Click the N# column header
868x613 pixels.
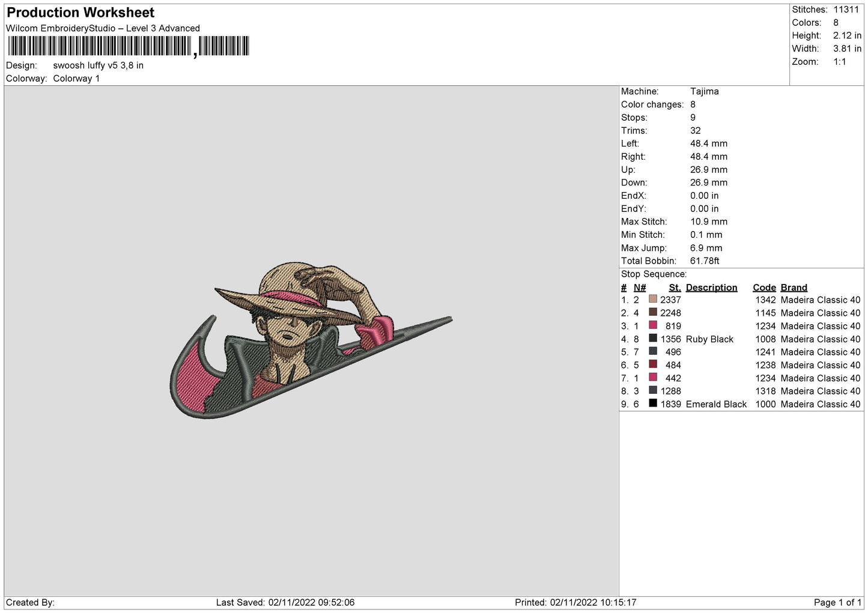[x=640, y=288]
